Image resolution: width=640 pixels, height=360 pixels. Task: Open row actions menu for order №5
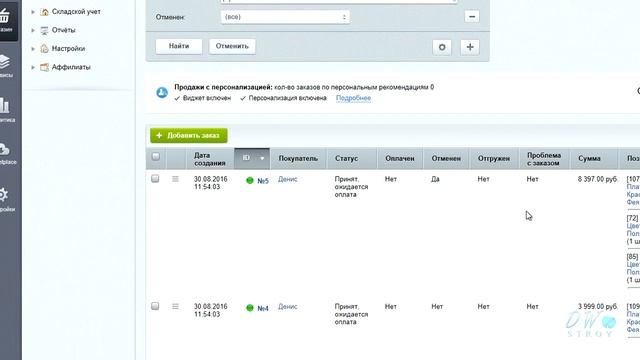pyautogui.click(x=176, y=179)
